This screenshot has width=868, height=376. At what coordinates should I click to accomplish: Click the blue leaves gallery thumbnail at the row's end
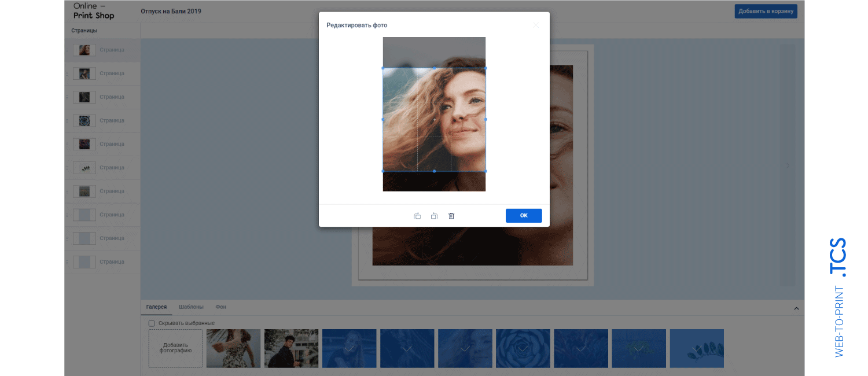pos(697,348)
